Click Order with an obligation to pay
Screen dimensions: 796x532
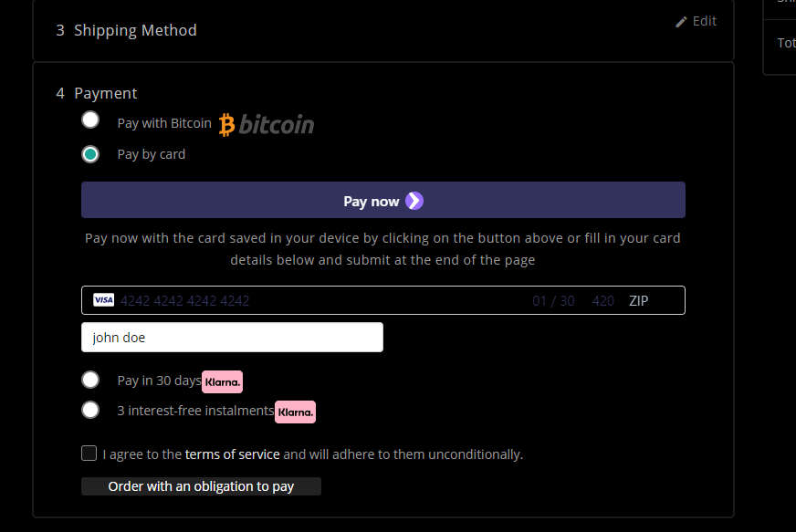point(201,486)
